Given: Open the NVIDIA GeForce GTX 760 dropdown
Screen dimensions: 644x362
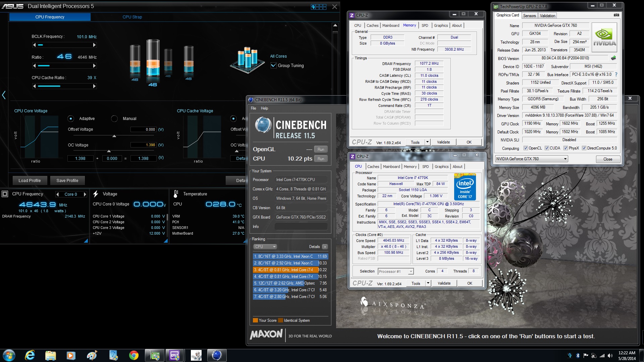Looking at the screenshot, I should 531,159.
